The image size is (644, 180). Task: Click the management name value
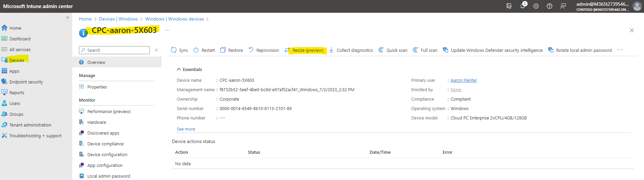pos(287,89)
